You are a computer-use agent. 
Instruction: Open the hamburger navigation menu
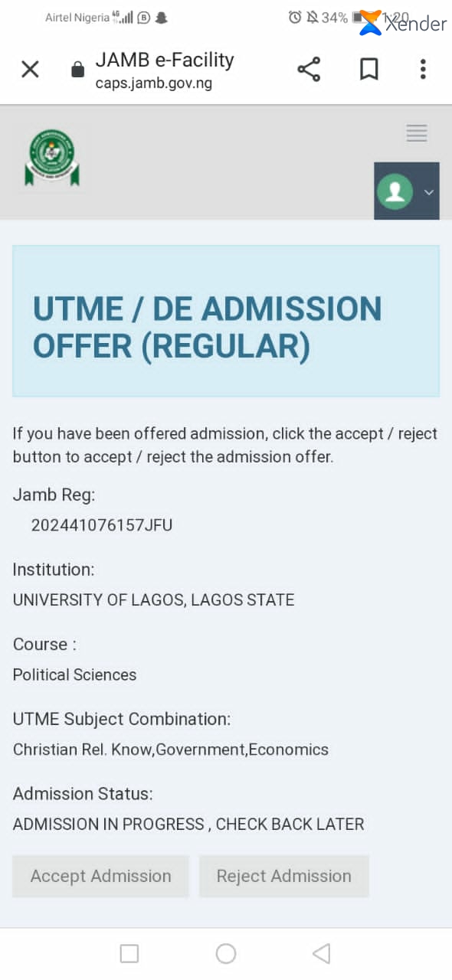click(417, 132)
